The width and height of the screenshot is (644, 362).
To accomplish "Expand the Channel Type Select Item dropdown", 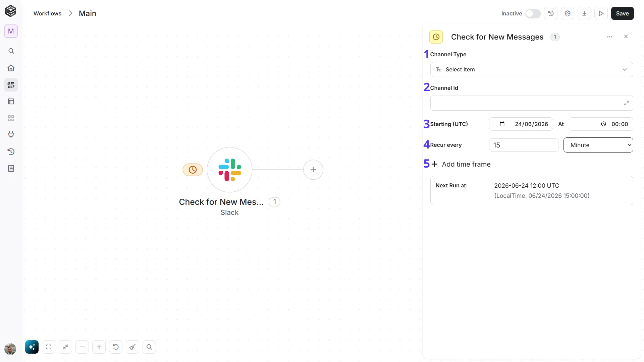I will [532, 69].
